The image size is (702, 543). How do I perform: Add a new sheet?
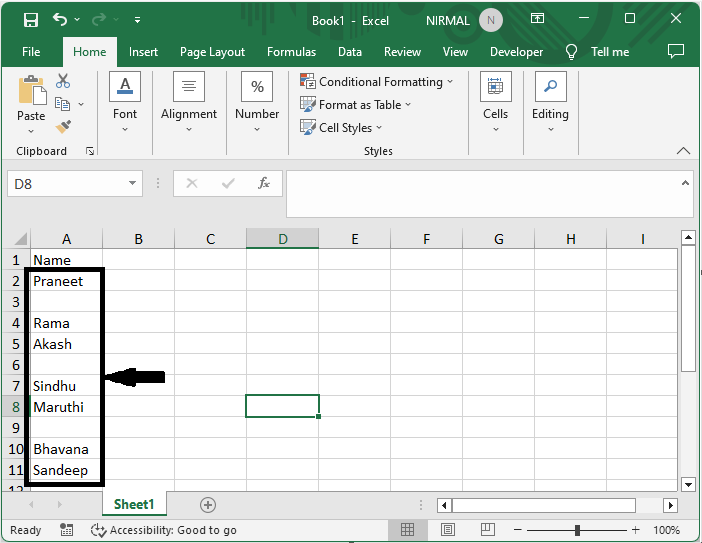(208, 505)
